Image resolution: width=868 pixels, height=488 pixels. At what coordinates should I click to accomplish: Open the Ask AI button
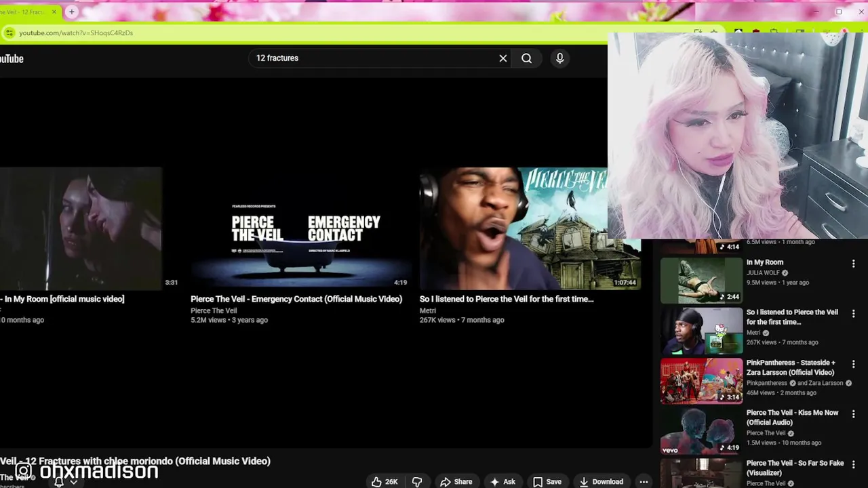[503, 482]
